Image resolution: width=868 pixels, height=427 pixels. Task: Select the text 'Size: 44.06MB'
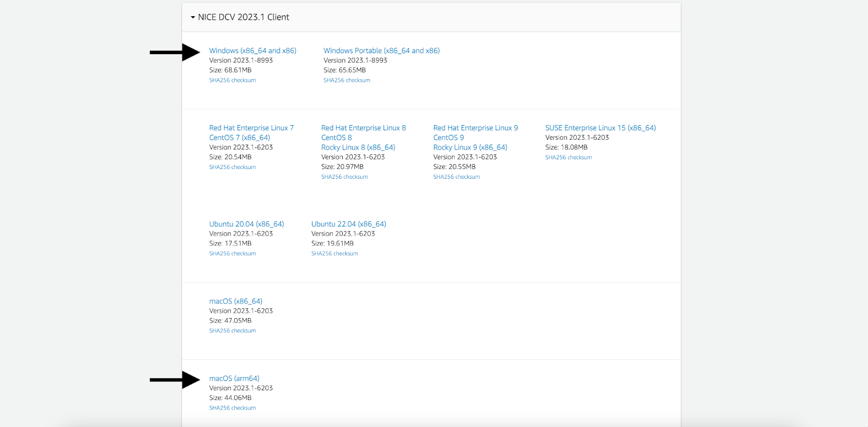pos(231,398)
